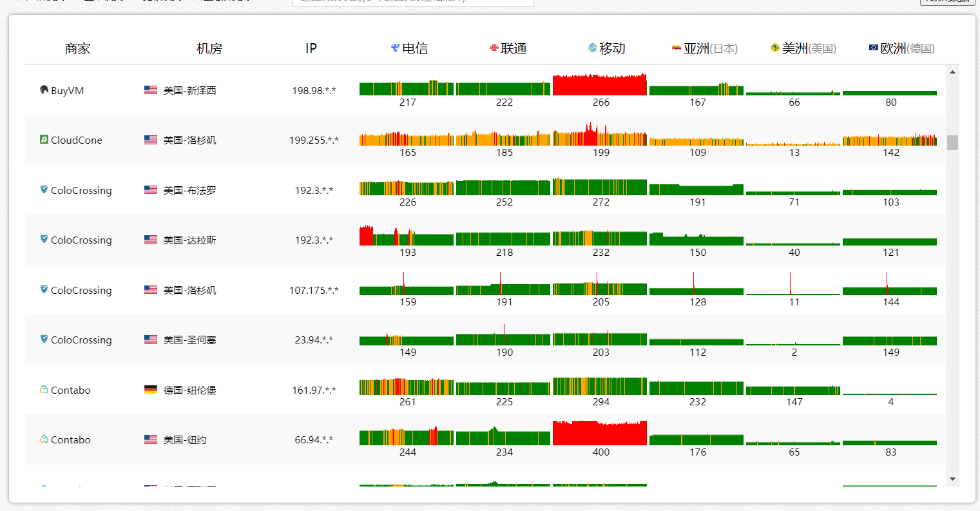Viewport: 980px width, 511px height.
Task: Click ColoCrossing logo in 美国-圣何塞 row
Action: pyautogui.click(x=44, y=339)
